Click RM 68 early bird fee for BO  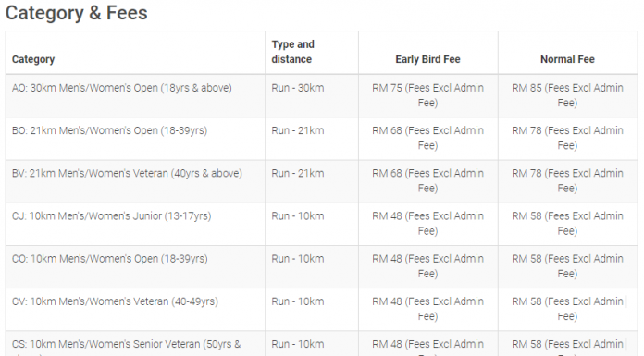pos(427,138)
